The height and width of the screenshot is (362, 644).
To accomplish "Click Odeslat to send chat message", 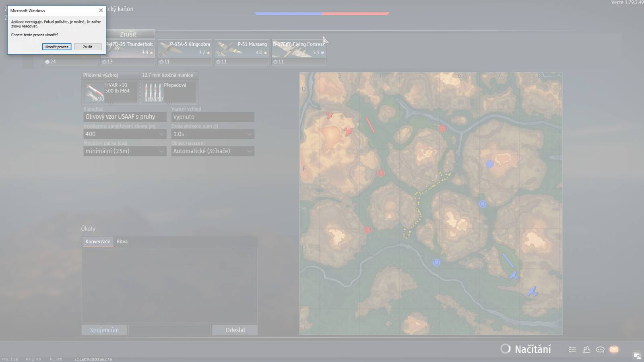I will (x=235, y=330).
